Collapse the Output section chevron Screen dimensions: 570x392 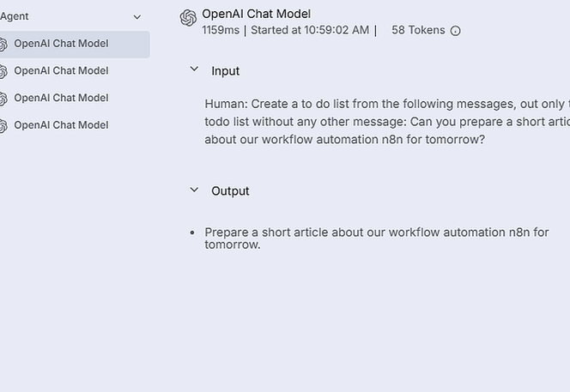pos(194,190)
